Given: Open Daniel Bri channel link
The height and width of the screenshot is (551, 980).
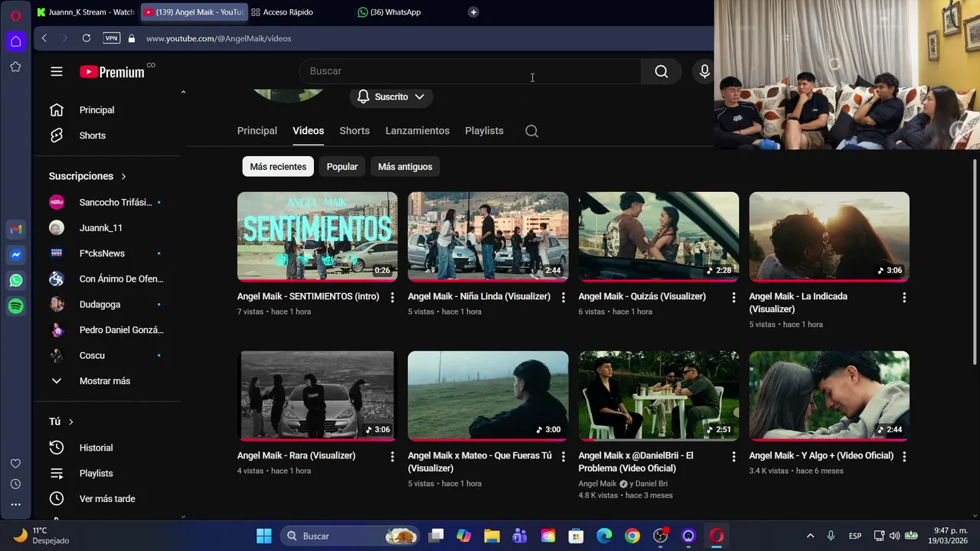Looking at the screenshot, I should click(x=652, y=484).
